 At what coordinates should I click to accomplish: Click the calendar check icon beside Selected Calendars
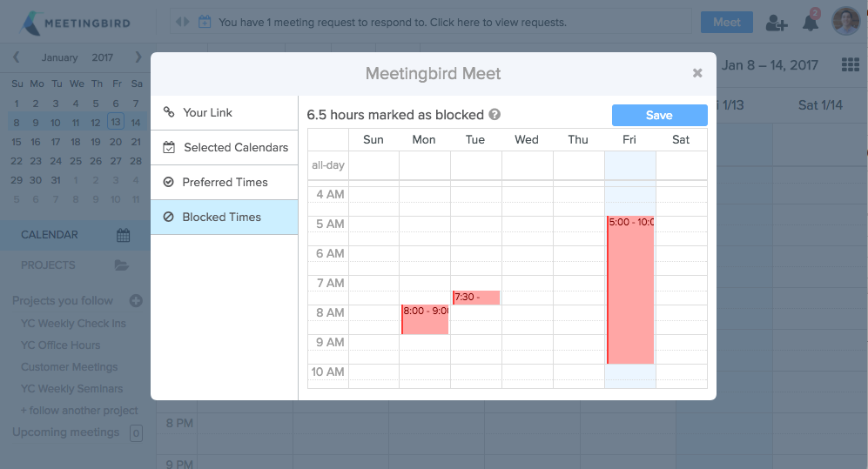[169, 147]
